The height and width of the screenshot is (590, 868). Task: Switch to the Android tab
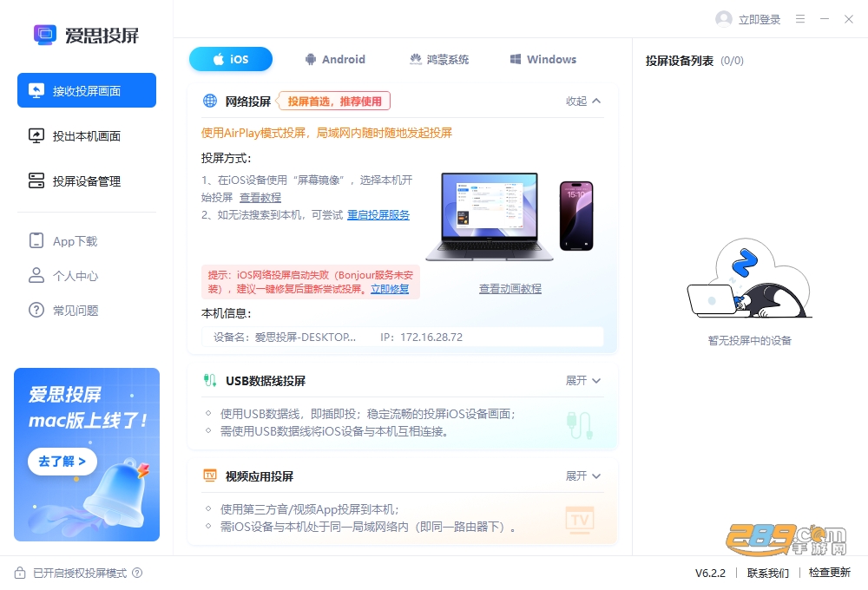tap(335, 59)
